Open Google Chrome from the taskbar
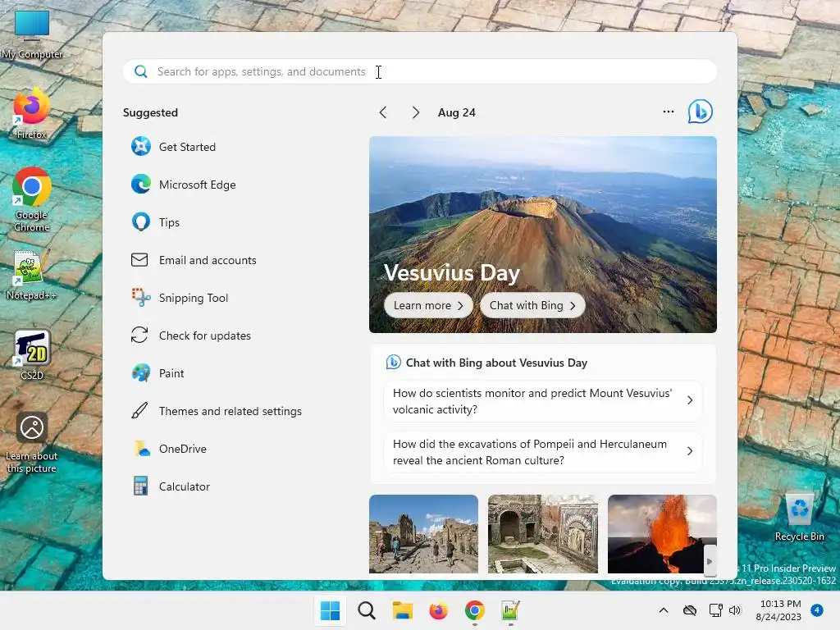The height and width of the screenshot is (630, 840). [x=475, y=610]
